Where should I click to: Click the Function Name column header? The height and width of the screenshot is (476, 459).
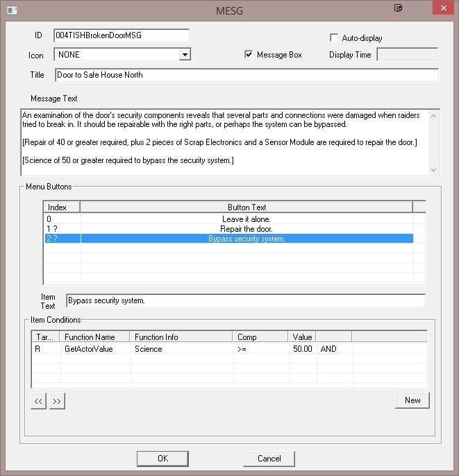click(x=94, y=337)
